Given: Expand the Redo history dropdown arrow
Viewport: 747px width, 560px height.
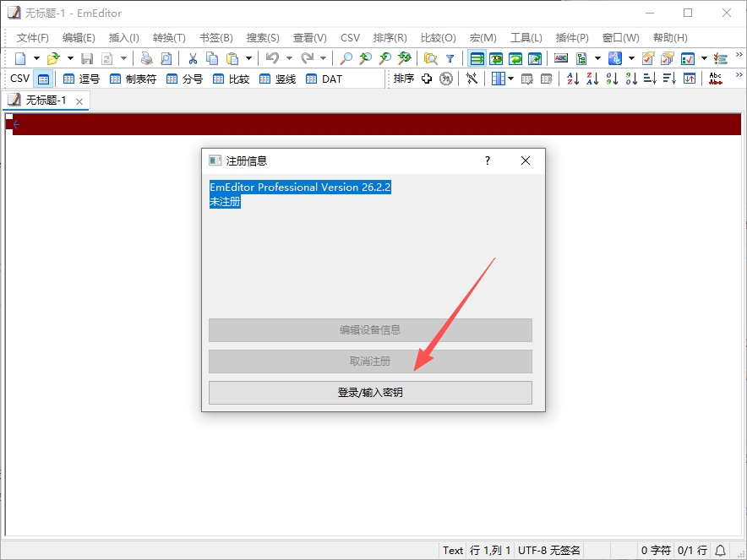Looking at the screenshot, I should pyautogui.click(x=323, y=58).
